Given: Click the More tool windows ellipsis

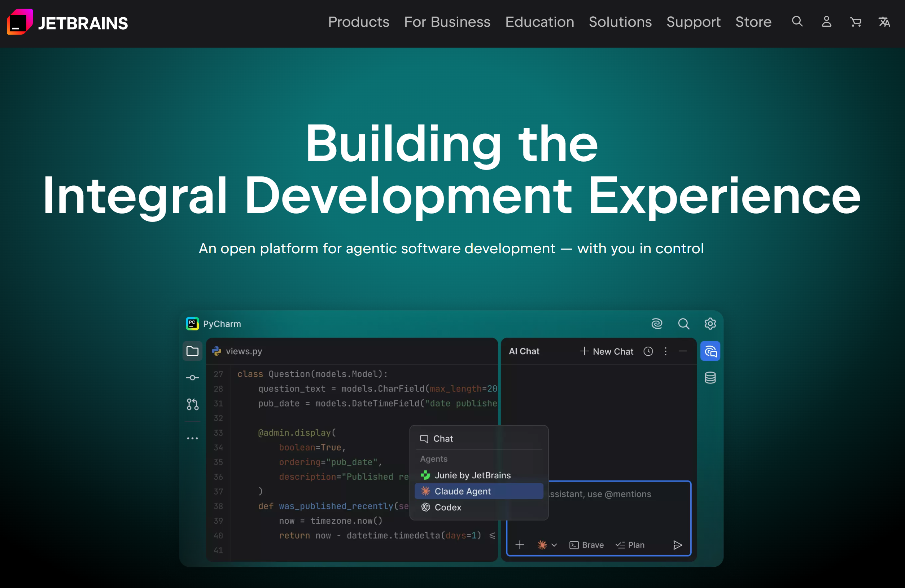Looking at the screenshot, I should (x=192, y=438).
